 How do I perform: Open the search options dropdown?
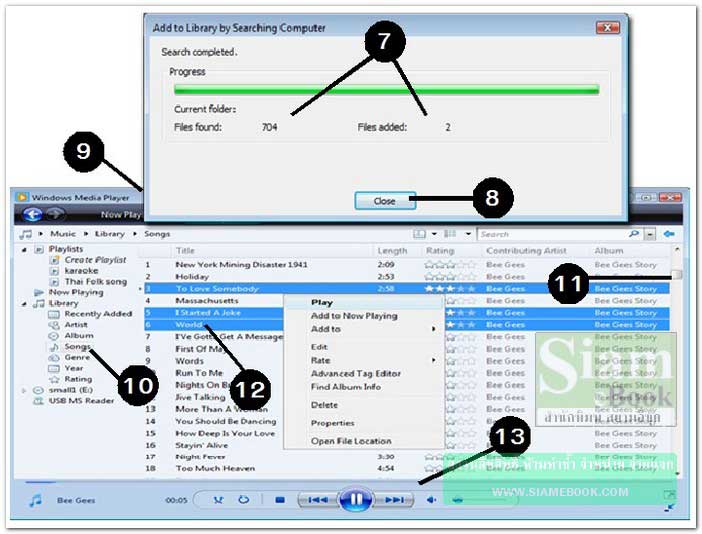(x=650, y=234)
